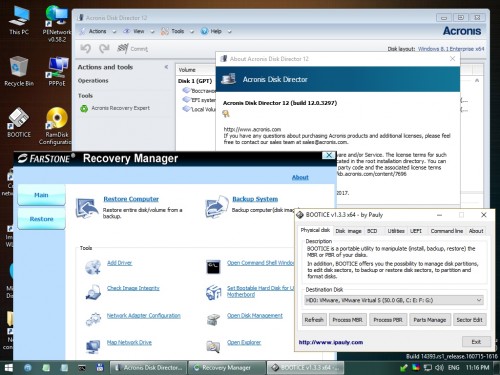The image size is (500, 375).
Task: Click the Process MBR button
Action: 348,320
